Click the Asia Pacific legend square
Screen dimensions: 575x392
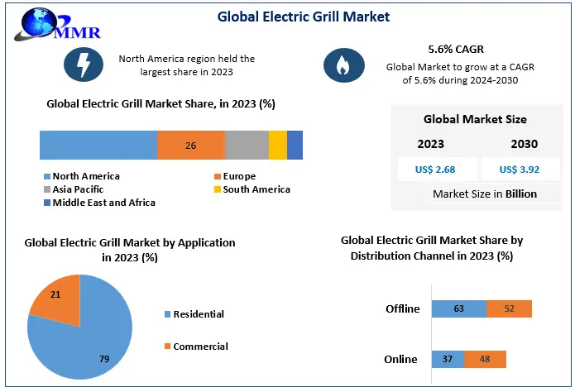46,189
